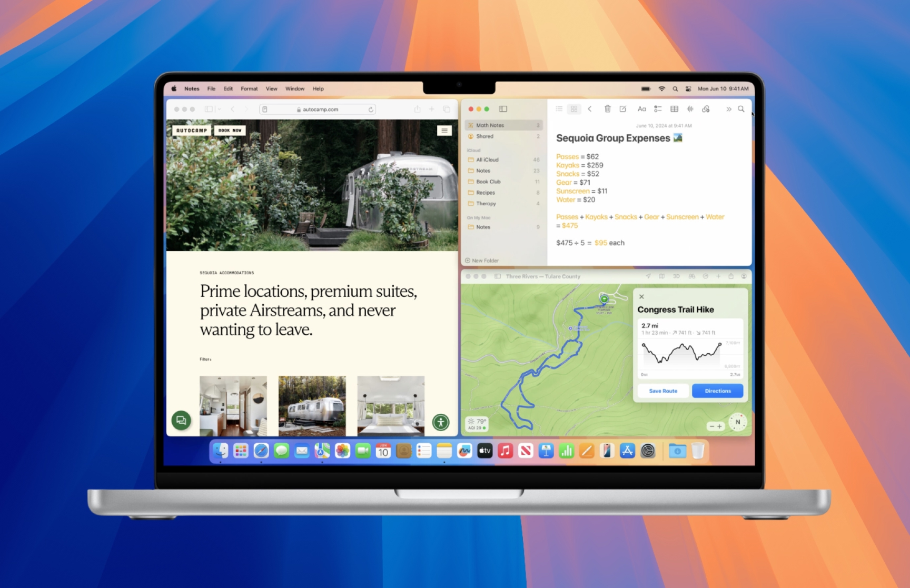Create a new note with compose icon
Screen dimensions: 910x588
pyautogui.click(x=623, y=109)
